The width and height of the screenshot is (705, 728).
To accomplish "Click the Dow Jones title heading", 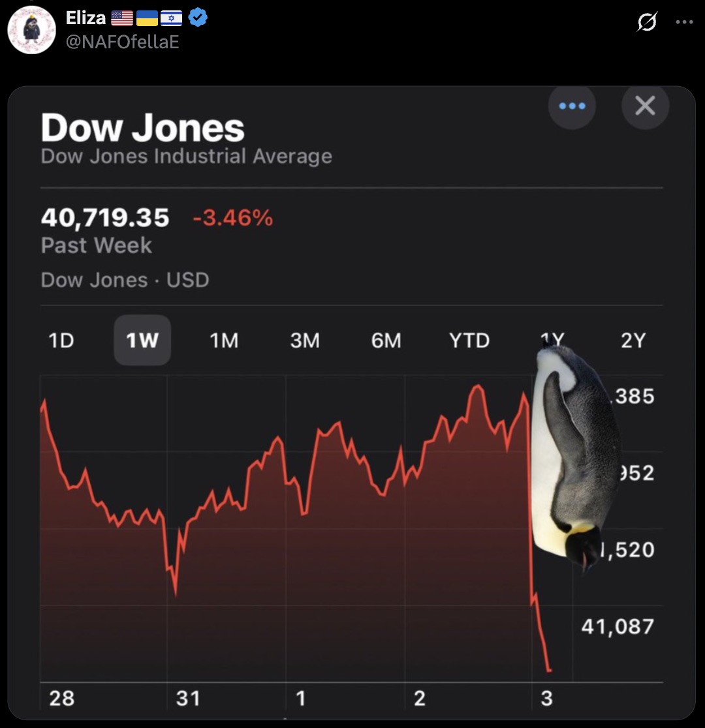I will pyautogui.click(x=142, y=128).
